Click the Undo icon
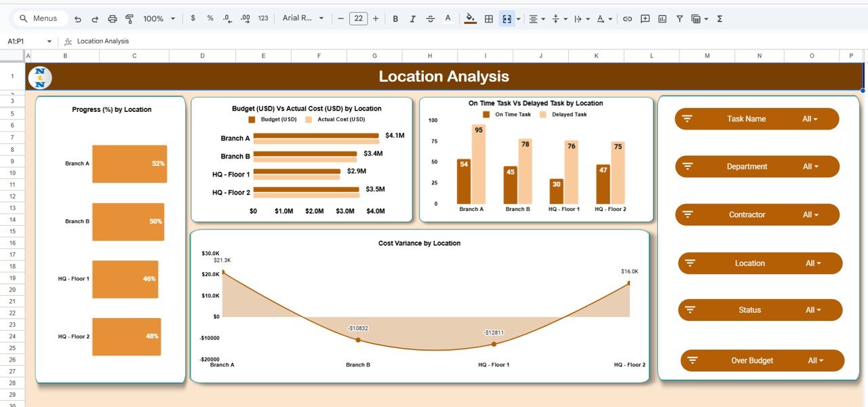This screenshot has width=868, height=407. (x=77, y=18)
